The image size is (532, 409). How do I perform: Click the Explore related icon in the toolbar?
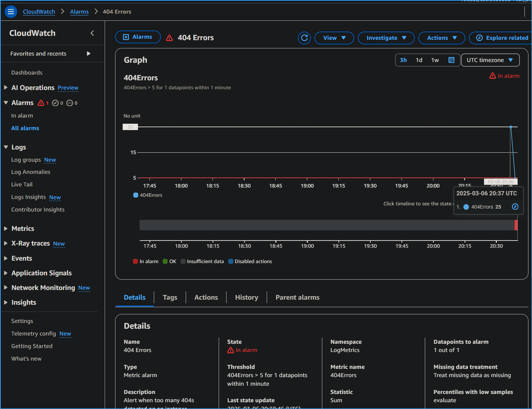coord(479,38)
